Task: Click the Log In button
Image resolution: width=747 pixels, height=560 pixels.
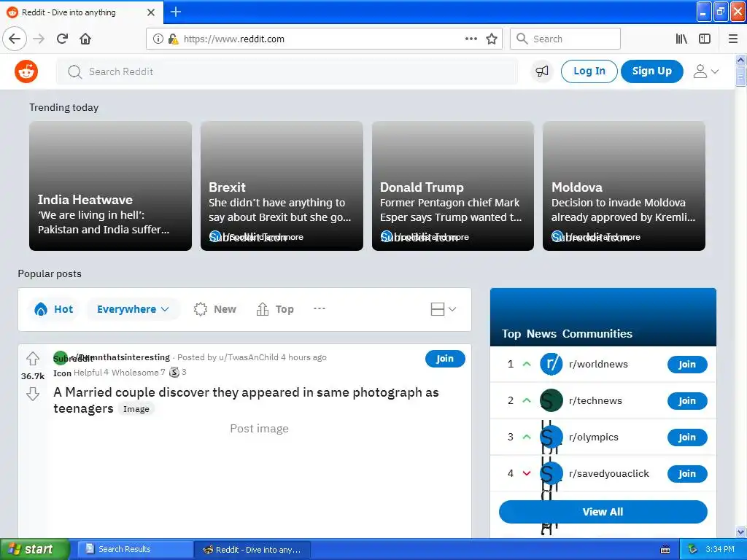Action: pos(589,71)
